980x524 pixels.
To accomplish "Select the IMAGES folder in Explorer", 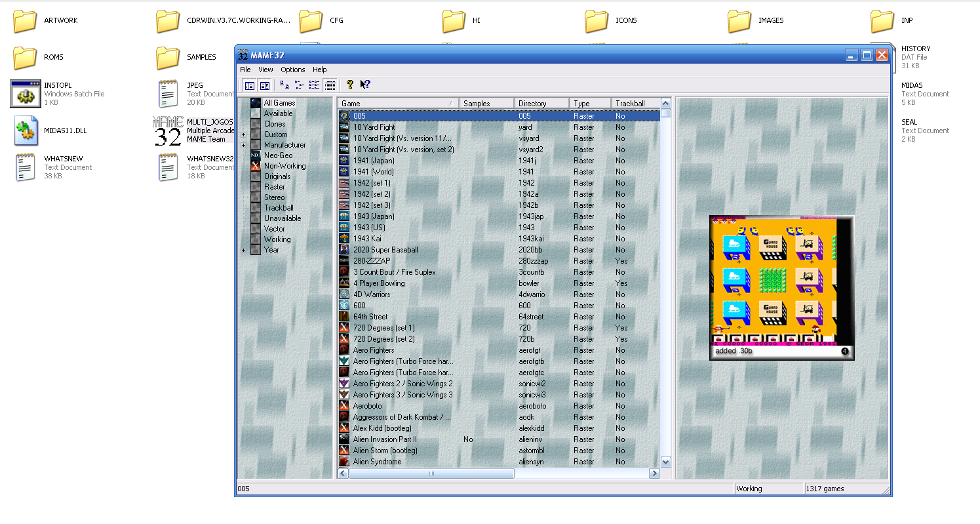I will [739, 21].
